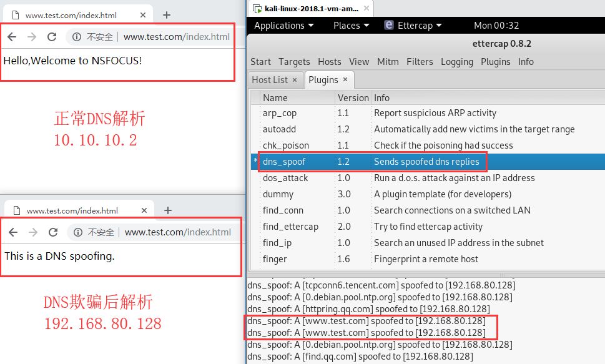The height and width of the screenshot is (364, 605).
Task: Close the bottom browser tab www.test.com/index.html
Action: point(144,210)
